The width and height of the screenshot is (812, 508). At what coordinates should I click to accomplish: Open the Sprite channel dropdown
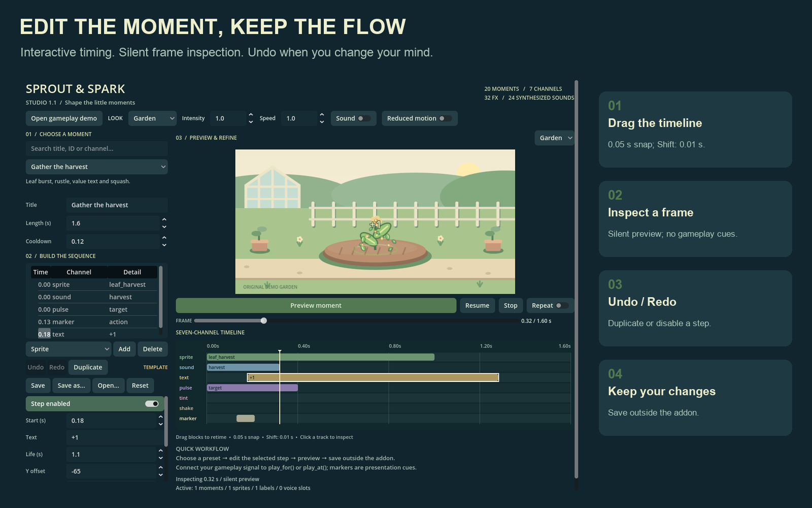pos(68,349)
